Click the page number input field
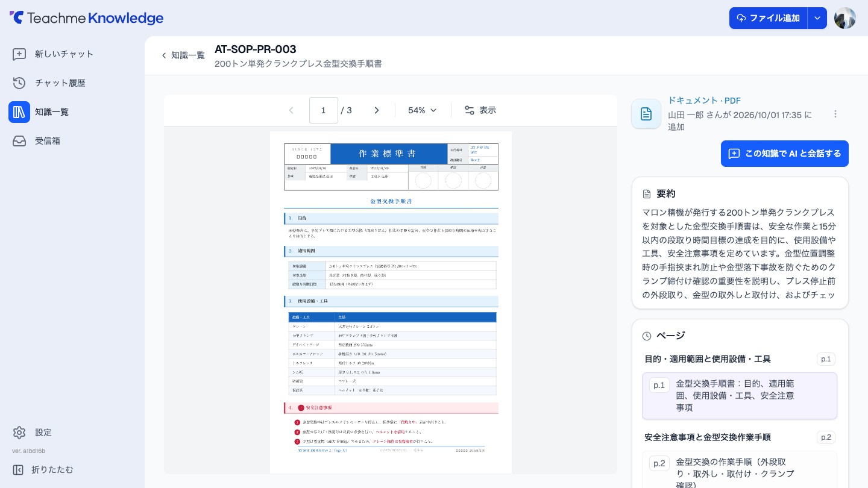 click(x=324, y=110)
